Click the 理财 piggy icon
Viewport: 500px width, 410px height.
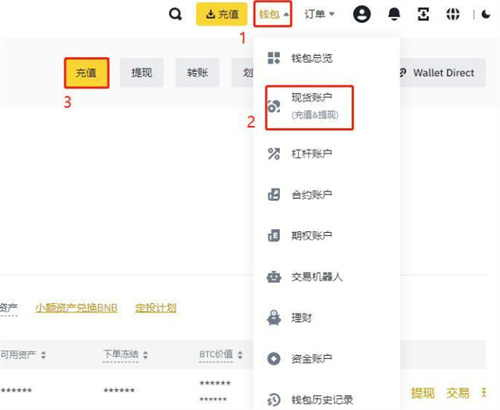point(274,318)
